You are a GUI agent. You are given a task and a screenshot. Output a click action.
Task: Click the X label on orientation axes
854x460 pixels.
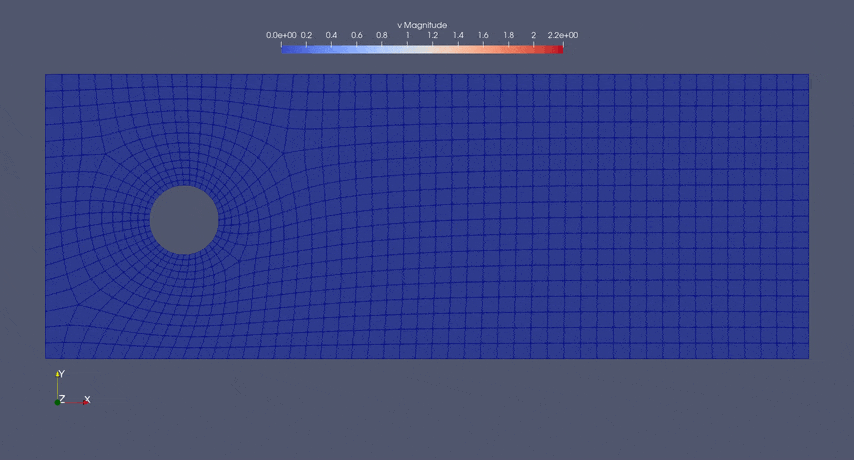88,399
